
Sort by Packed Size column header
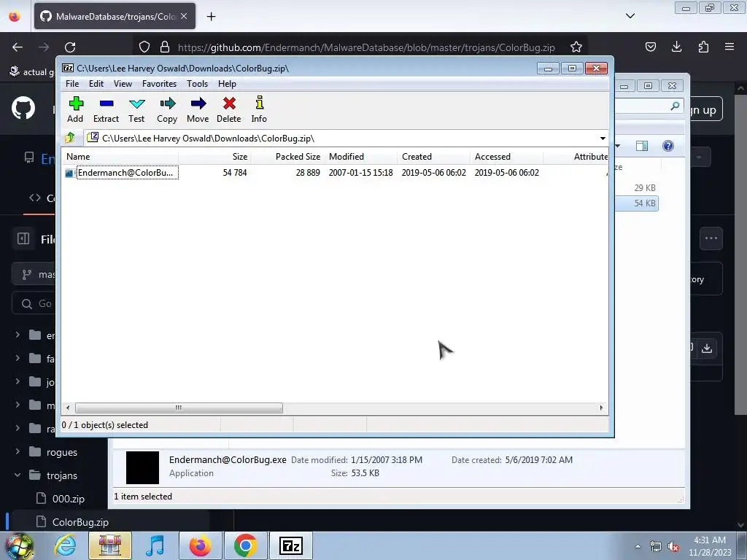(287, 157)
